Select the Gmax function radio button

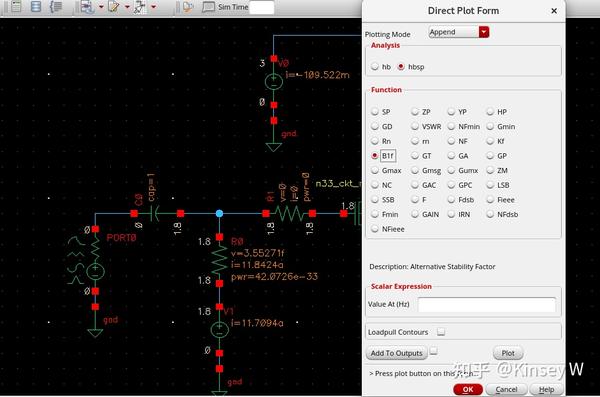click(375, 170)
